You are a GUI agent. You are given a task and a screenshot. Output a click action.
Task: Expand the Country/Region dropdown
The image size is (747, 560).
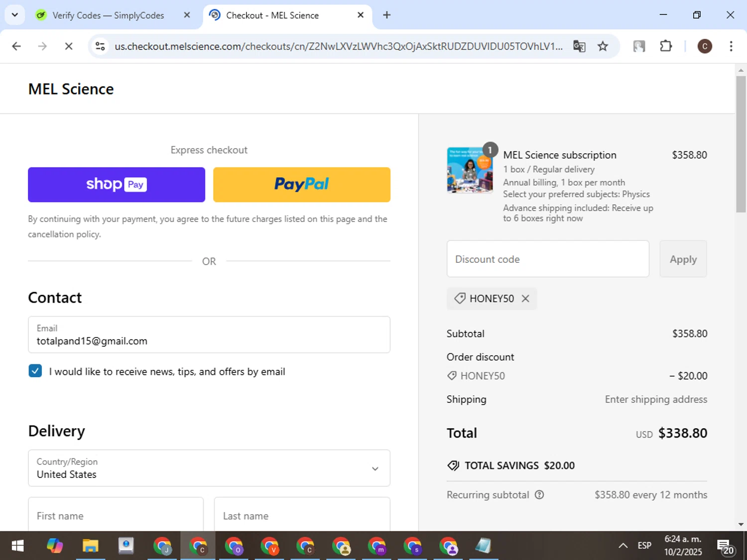[x=209, y=468]
